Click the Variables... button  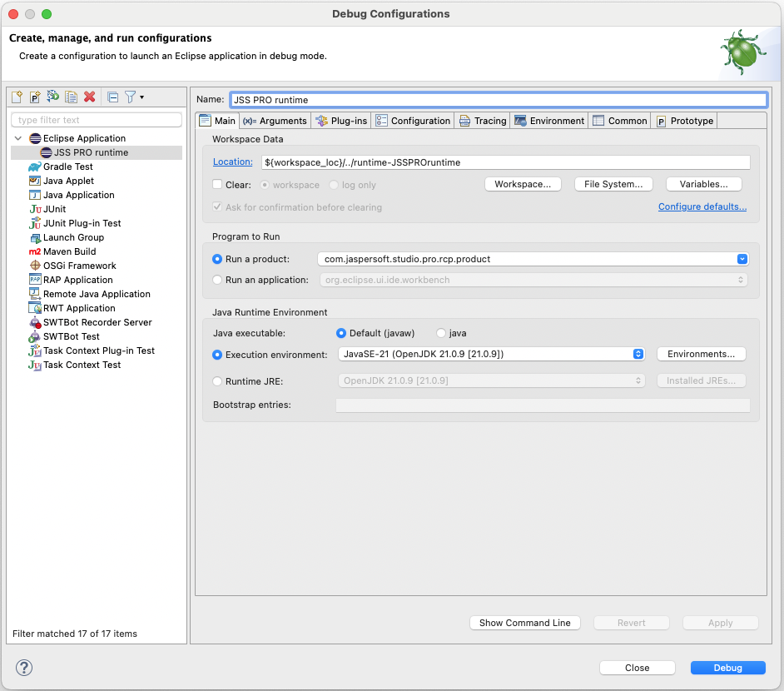click(703, 184)
